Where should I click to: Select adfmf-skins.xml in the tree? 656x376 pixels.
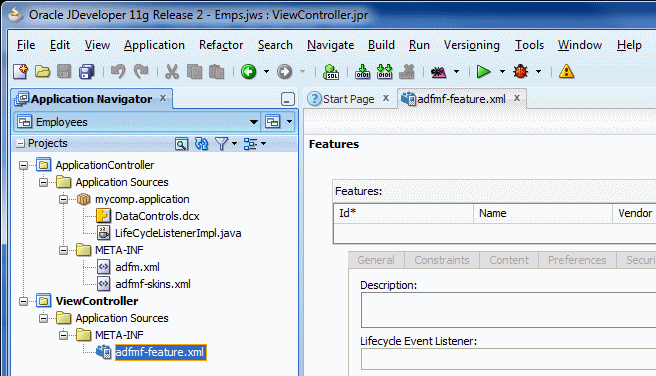click(x=153, y=284)
